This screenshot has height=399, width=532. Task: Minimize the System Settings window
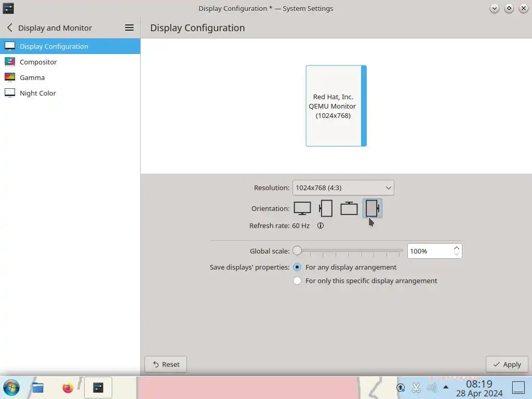pos(495,8)
